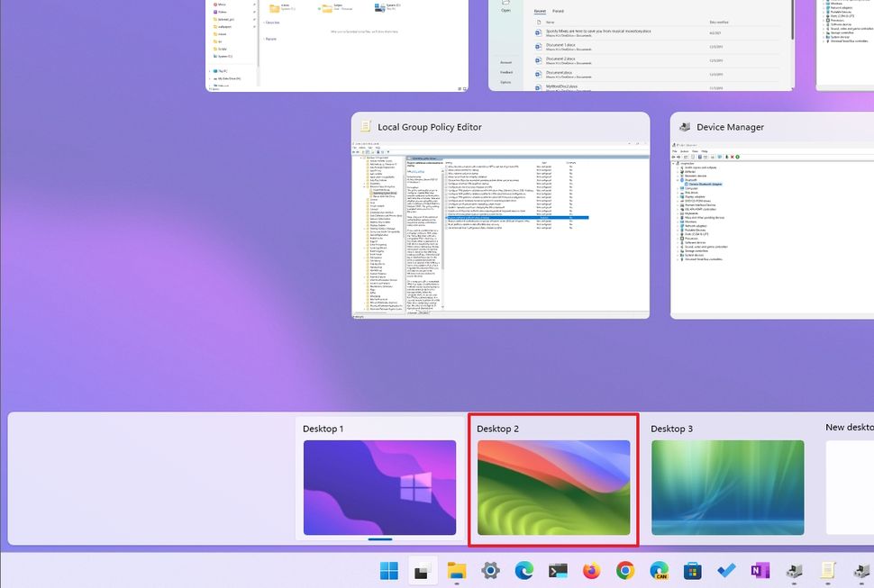
Task: Expand Display adapters in Device Manager
Action: pyautogui.click(x=678, y=196)
